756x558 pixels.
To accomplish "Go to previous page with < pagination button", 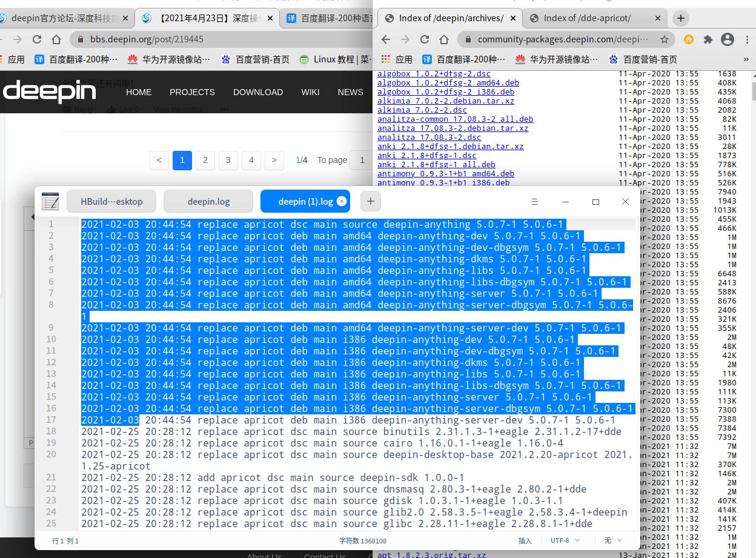I will 159,160.
